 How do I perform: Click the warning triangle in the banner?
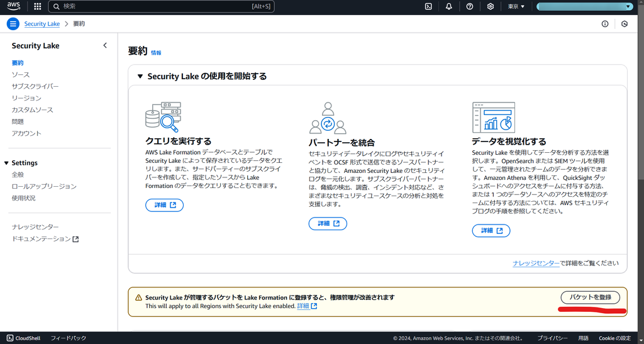[x=139, y=297]
